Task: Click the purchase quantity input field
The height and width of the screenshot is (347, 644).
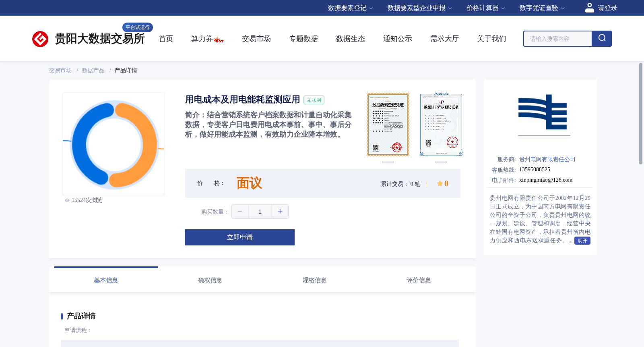Action: 260,212
